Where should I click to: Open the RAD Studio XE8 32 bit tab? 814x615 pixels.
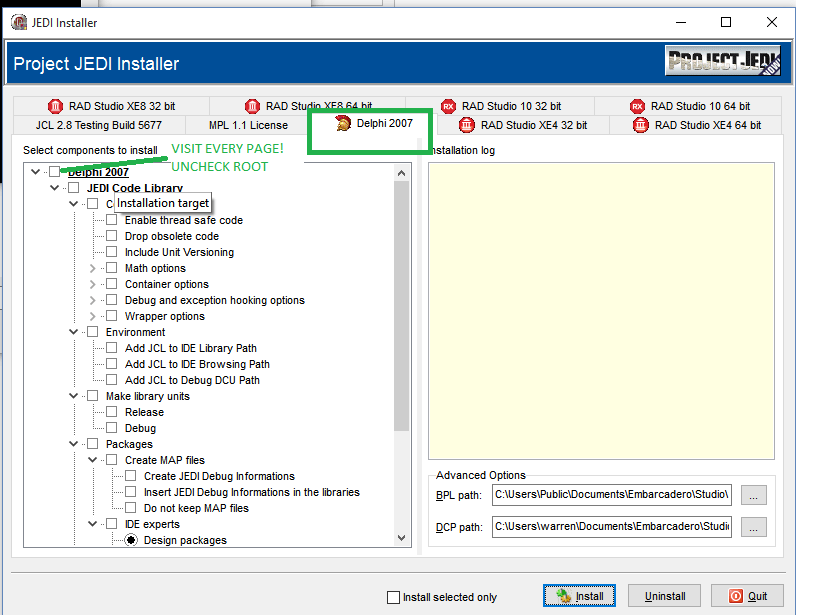(x=112, y=106)
